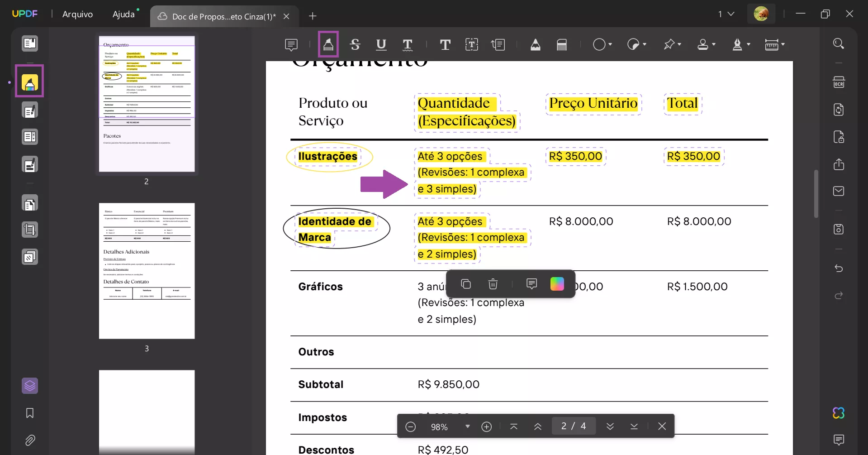Click the highlighted 'Preço Unitário' header

point(593,104)
